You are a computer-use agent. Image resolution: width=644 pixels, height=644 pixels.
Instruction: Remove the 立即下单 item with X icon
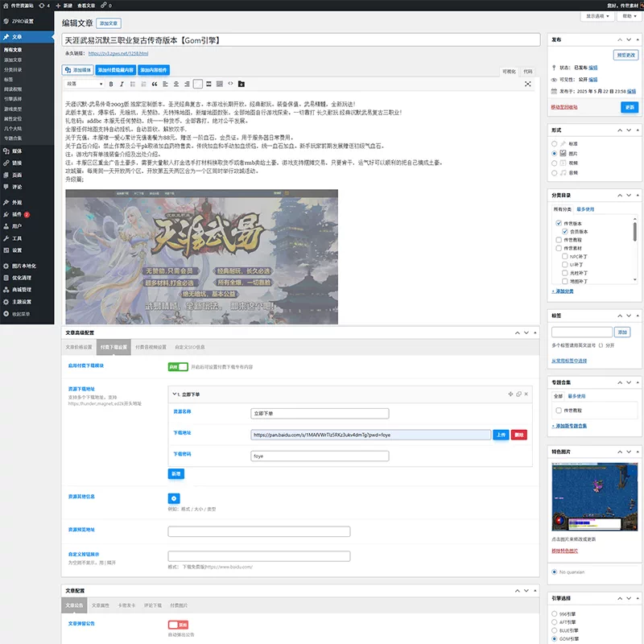(x=526, y=394)
